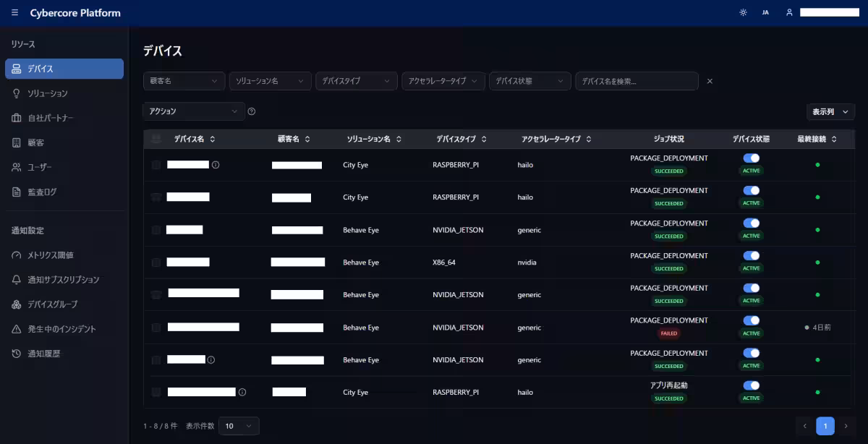The width and height of the screenshot is (868, 444).
Task: Disable the device with FAILED deployment
Action: (752, 320)
